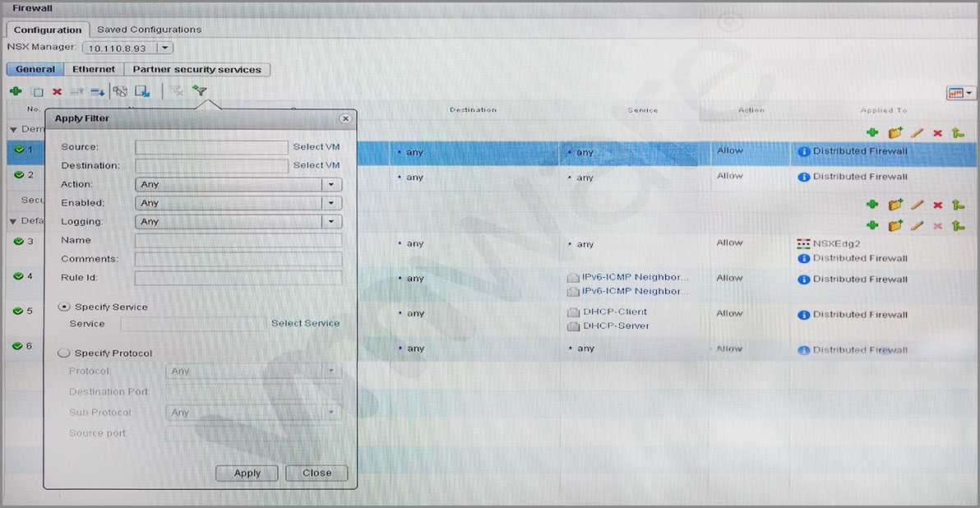
Task: Close the Apply Filter dialog with the X
Action: tap(345, 118)
